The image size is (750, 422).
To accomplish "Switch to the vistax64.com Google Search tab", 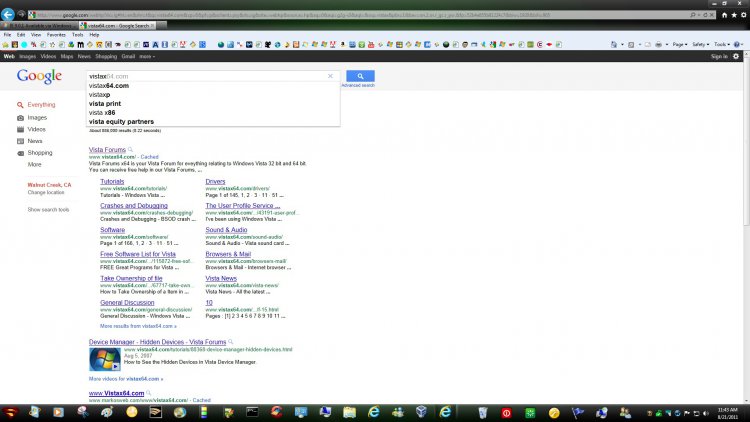I will coord(118,26).
